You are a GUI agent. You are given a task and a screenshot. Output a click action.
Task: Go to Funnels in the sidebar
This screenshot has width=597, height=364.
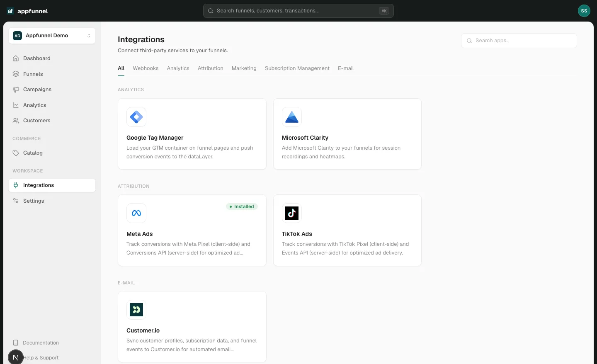coord(52,74)
